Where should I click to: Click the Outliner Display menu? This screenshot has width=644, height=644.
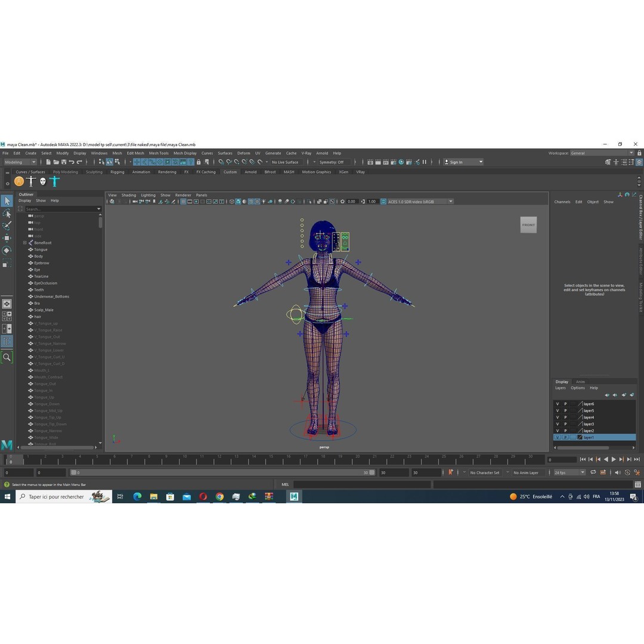tap(24, 200)
